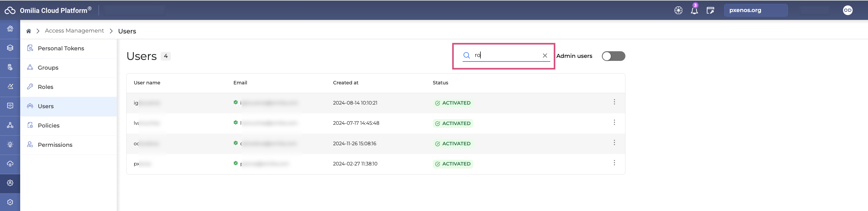
Task: Open pxenos.org organization selector
Action: tap(756, 11)
